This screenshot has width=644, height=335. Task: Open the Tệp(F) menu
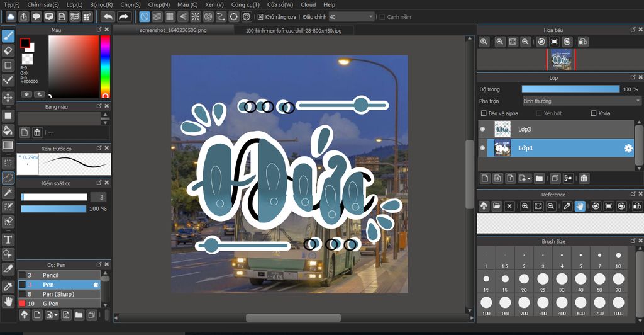pos(11,4)
